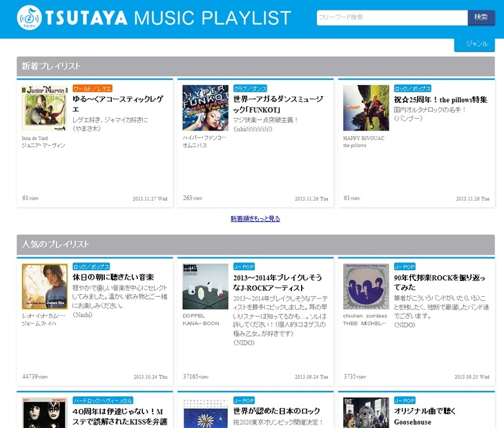Select J-POP tag on 90年代邦楽ROCK card
The image size is (504, 428).
coord(405,266)
